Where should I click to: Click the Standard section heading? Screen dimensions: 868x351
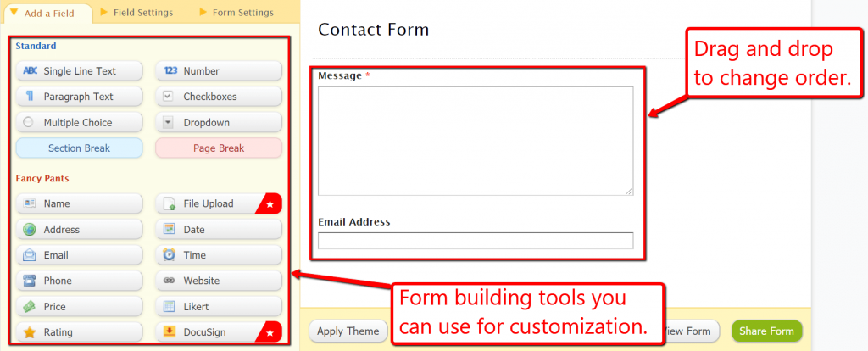36,46
